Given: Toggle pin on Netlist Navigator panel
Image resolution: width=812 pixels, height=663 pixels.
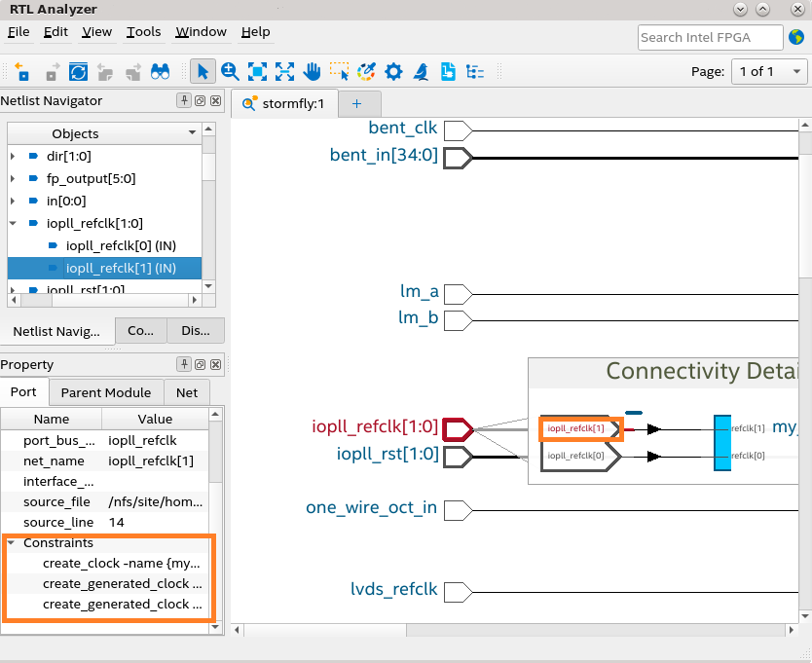Looking at the screenshot, I should [183, 101].
